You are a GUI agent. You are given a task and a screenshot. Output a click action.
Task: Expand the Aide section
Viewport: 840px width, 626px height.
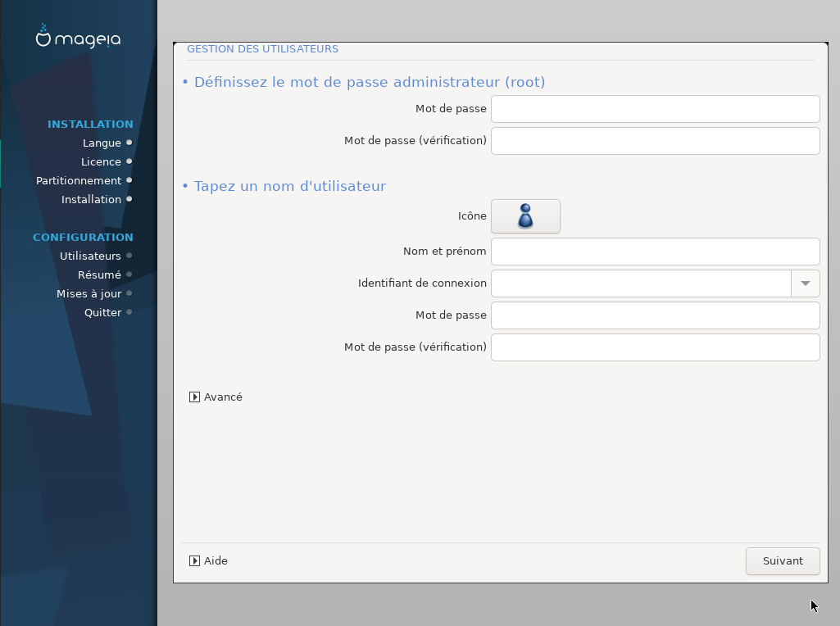coord(194,561)
